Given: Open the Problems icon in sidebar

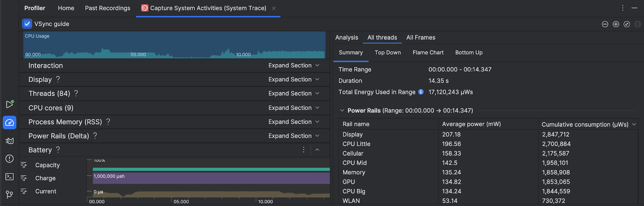Looking at the screenshot, I should tap(10, 159).
